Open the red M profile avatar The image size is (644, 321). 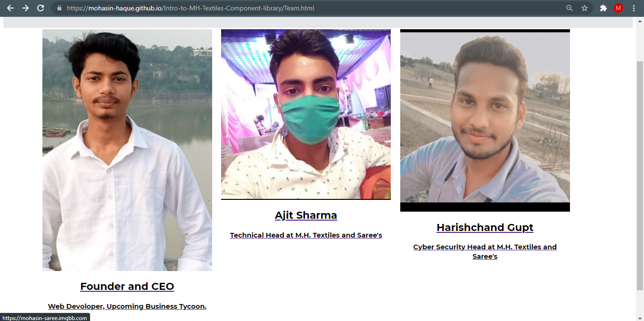(618, 8)
